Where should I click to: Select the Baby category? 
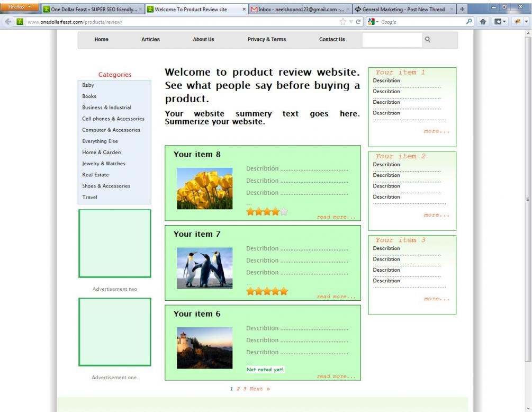[x=88, y=85]
